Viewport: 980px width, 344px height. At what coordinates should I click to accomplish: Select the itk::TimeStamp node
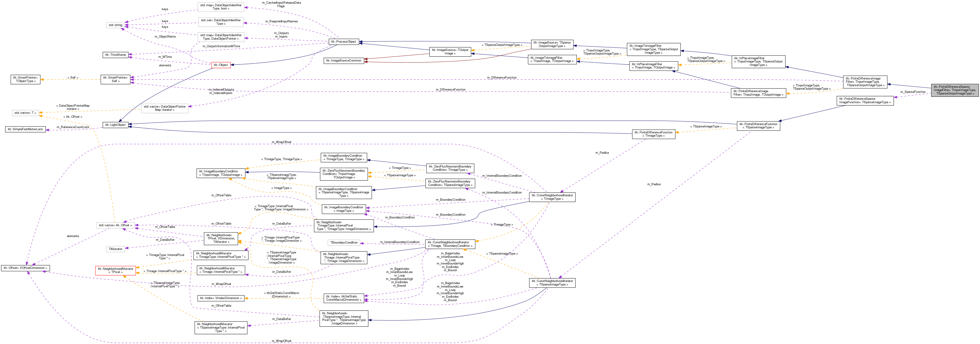pyautogui.click(x=115, y=55)
